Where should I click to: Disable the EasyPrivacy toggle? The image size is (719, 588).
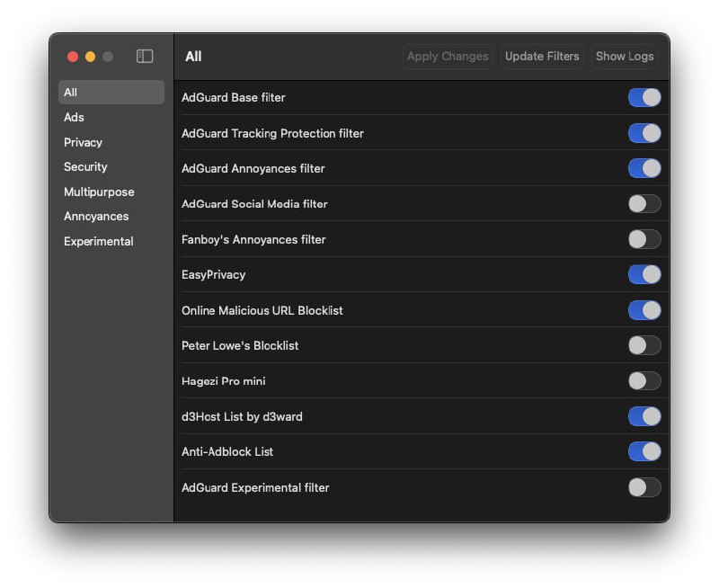pyautogui.click(x=644, y=274)
